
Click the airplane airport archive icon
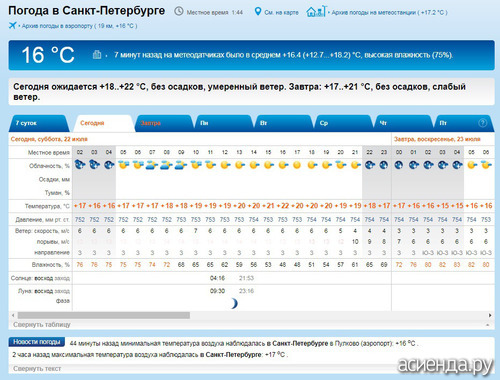pos(13,25)
